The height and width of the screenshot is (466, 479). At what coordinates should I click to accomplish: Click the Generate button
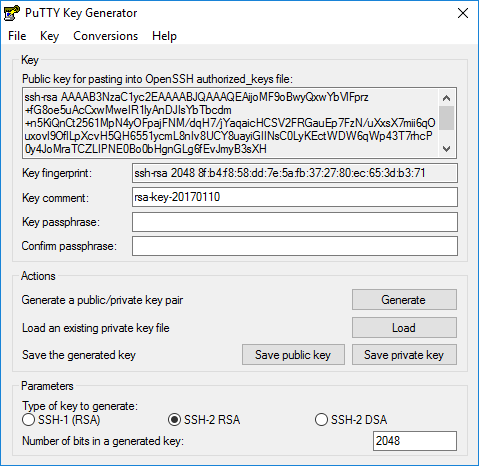pyautogui.click(x=404, y=300)
